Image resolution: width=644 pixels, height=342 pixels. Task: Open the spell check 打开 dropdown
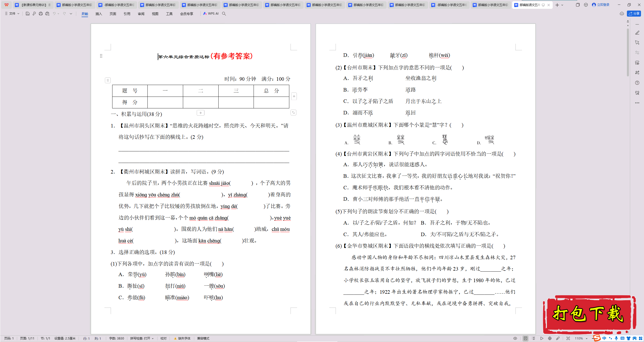tap(152, 338)
